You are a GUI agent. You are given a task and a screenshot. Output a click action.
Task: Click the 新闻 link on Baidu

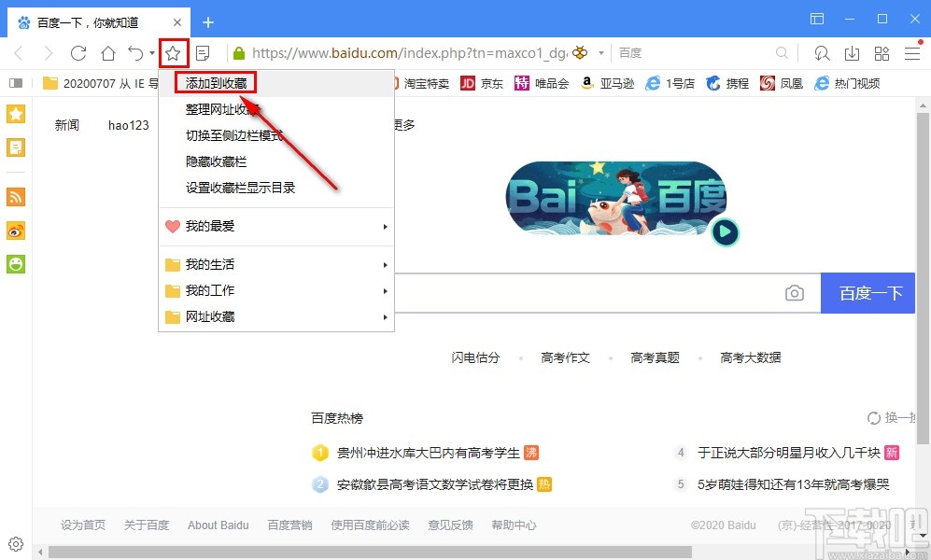tap(67, 125)
